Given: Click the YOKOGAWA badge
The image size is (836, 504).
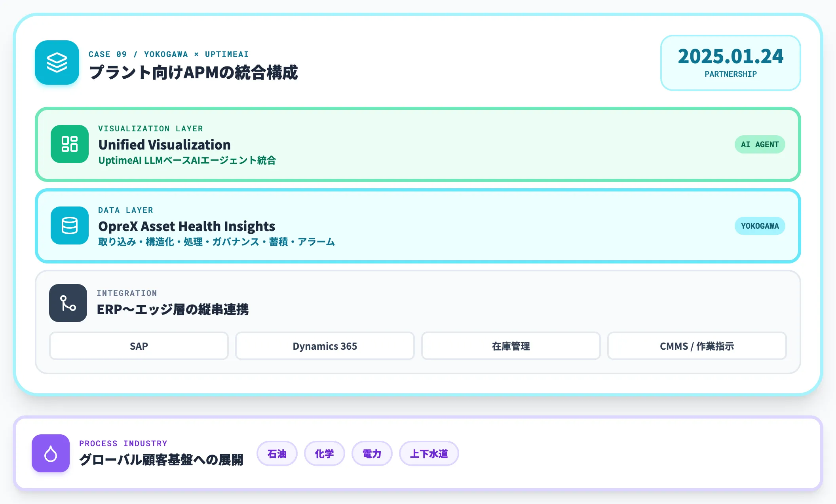Looking at the screenshot, I should pyautogui.click(x=760, y=226).
